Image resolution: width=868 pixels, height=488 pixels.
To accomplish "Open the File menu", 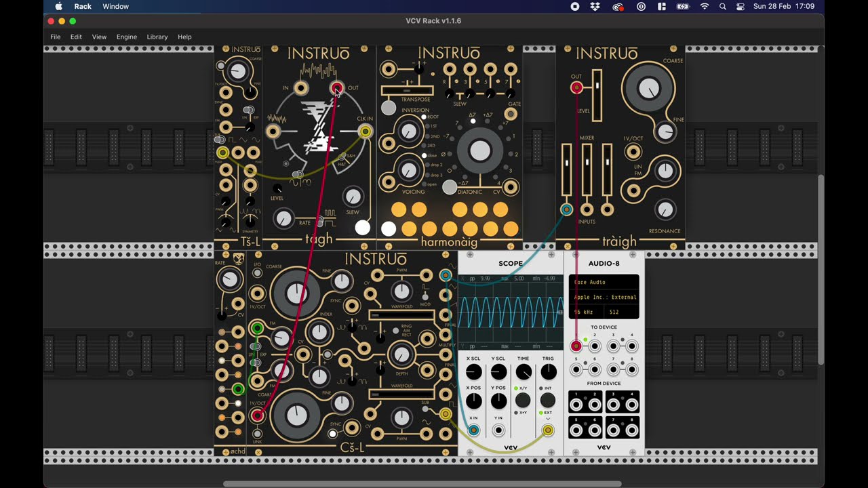I will click(56, 37).
